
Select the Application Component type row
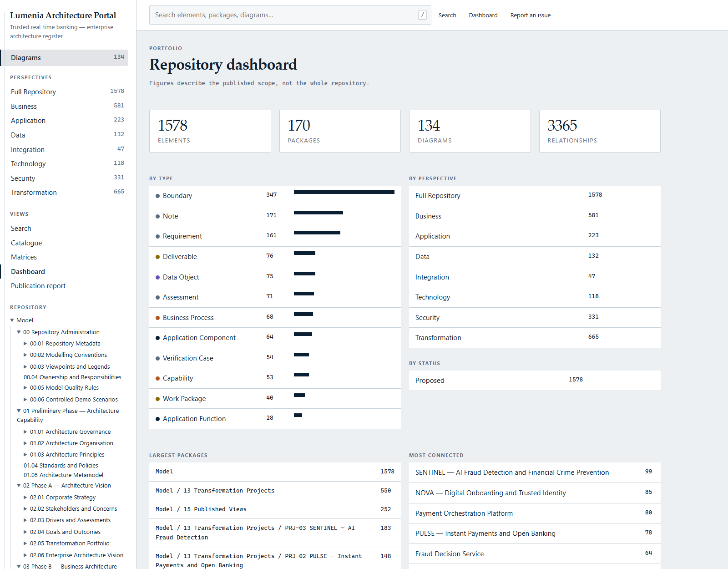(275, 338)
